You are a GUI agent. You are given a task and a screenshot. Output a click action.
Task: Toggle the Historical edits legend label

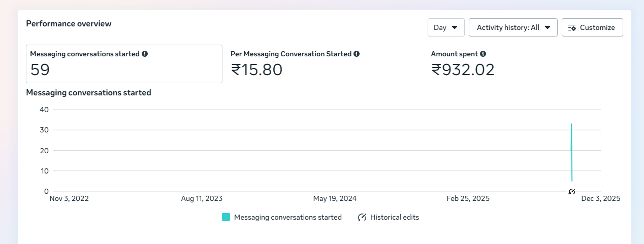point(395,217)
